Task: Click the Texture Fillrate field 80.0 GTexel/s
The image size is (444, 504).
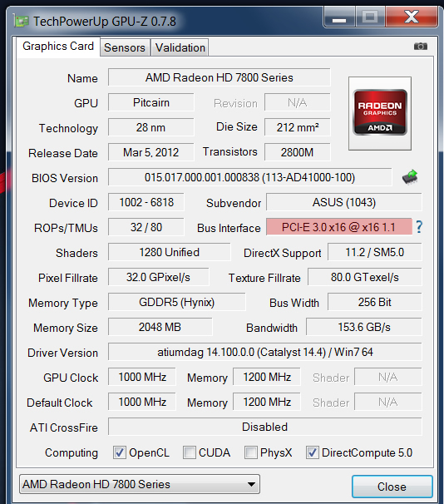Action: point(365,277)
